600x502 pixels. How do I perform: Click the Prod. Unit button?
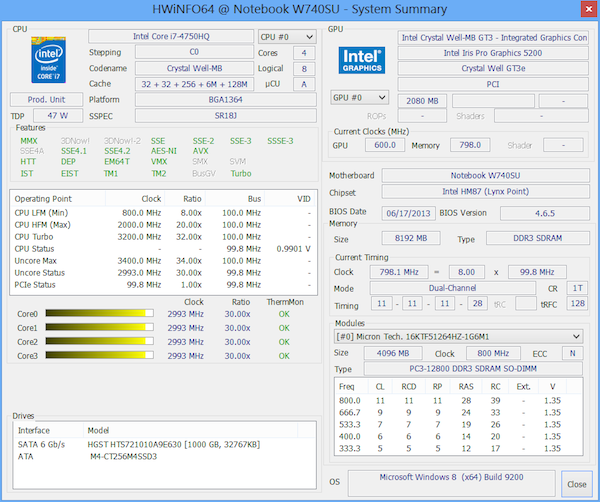[x=46, y=99]
